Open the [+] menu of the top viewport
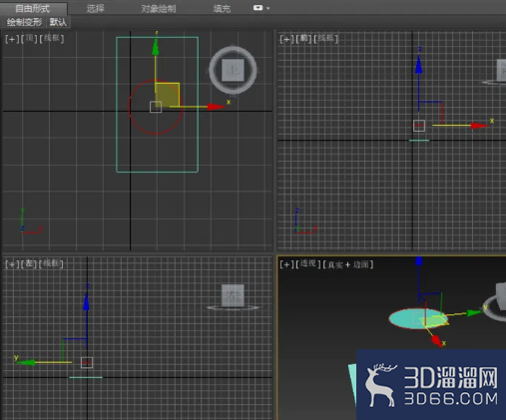Viewport: 506px width, 420px height. pos(12,39)
